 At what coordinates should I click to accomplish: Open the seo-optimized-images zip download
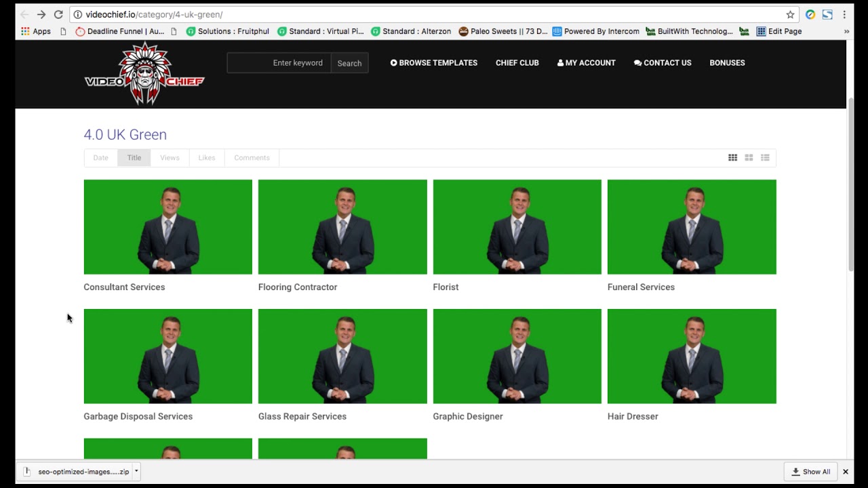(76, 472)
